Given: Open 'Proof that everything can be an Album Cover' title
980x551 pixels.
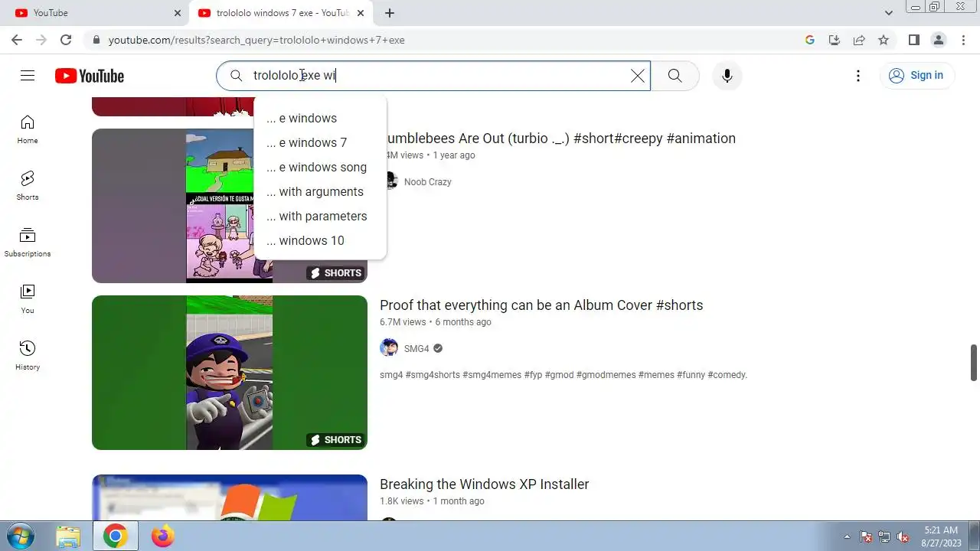Looking at the screenshot, I should tap(541, 305).
